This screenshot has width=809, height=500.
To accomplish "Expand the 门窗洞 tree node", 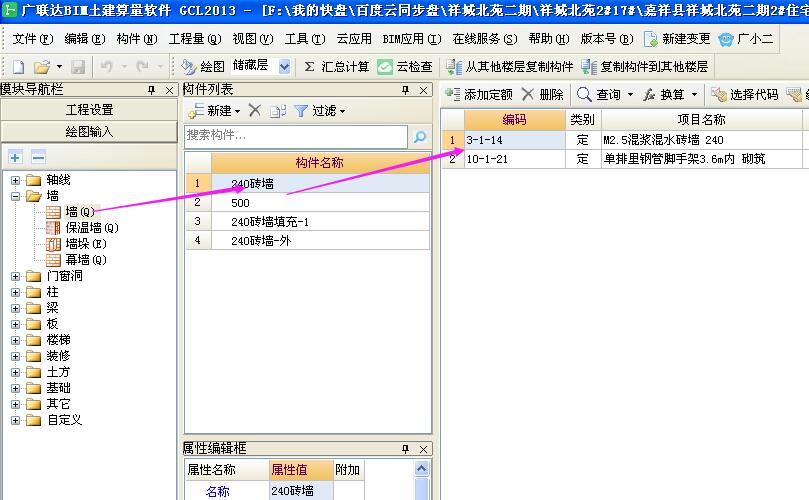I will pyautogui.click(x=15, y=276).
